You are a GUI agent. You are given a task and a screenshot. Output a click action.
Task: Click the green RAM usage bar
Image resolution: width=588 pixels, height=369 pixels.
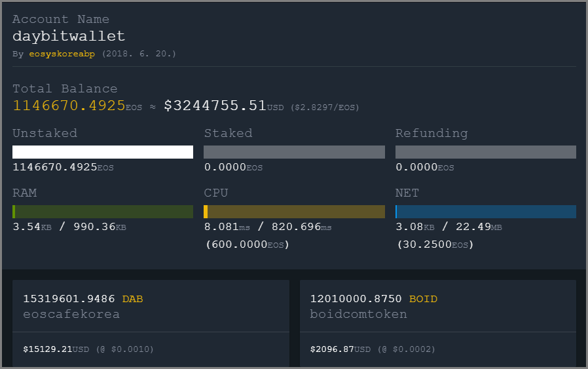coord(103,212)
